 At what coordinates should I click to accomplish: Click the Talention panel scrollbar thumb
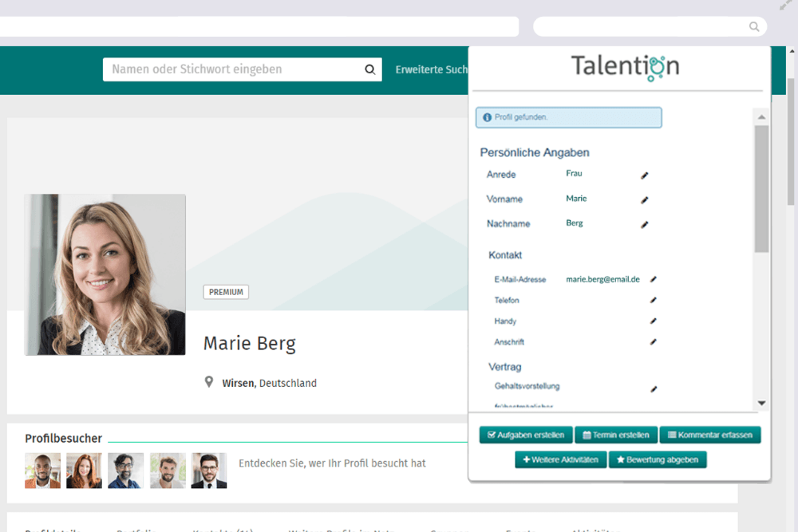[x=761, y=189]
